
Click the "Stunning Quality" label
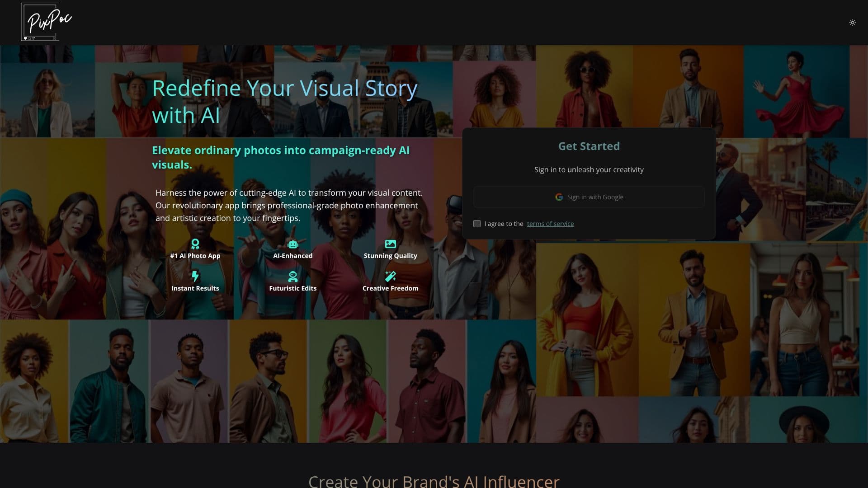390,256
